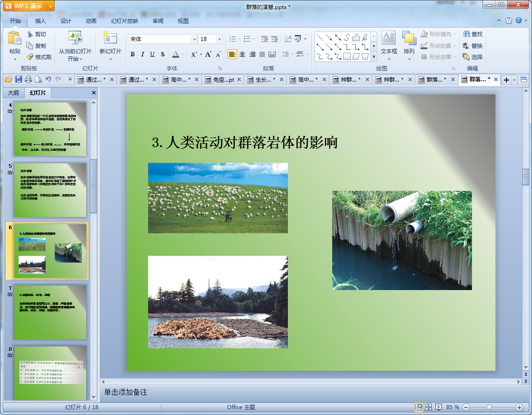Click the Text Box (文本框) icon
The height and width of the screenshot is (415, 532).
389,38
